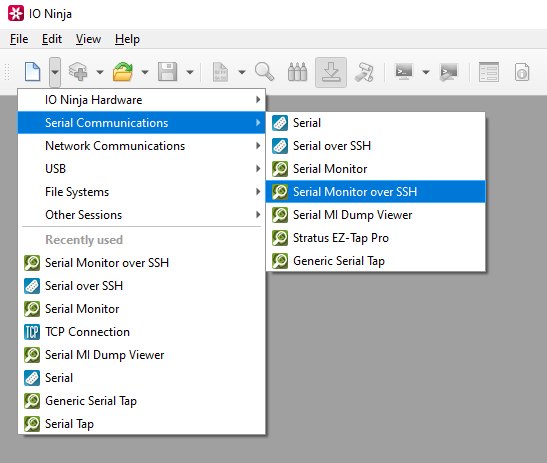Screen dimensions: 547x463
Task: Click the terminal with keyboard icon
Action: [449, 72]
